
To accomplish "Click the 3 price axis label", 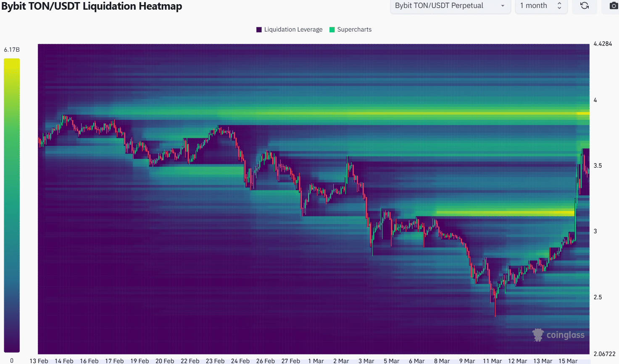I will 595,231.
